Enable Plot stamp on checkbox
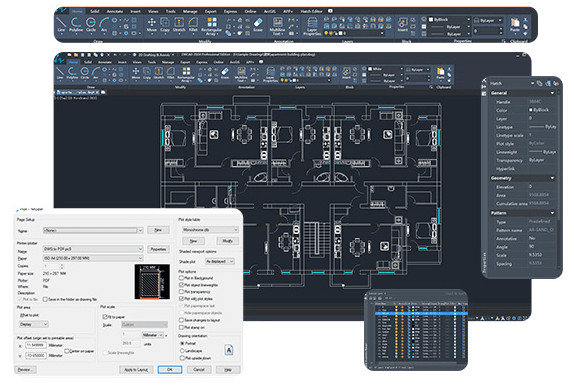Image resolution: width=574 pixels, height=390 pixels. (x=181, y=327)
